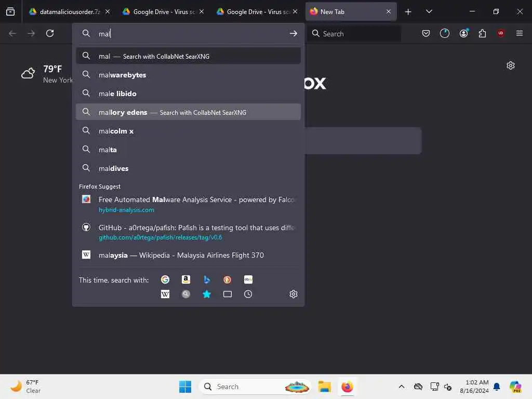Screen dimensions: 532x399
Task: Expand the list-all-tabs chevron
Action: (429, 12)
